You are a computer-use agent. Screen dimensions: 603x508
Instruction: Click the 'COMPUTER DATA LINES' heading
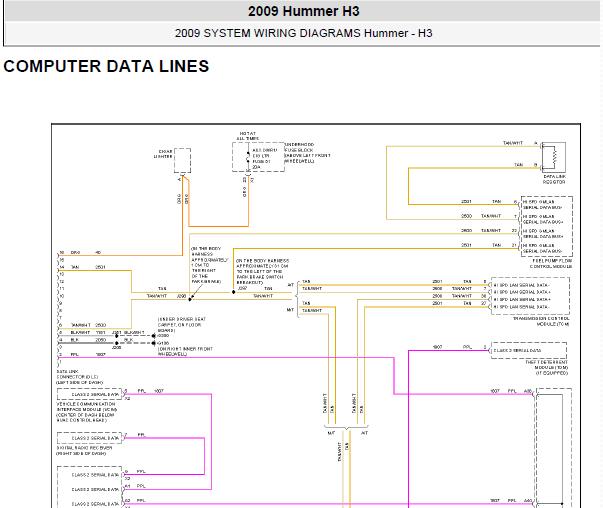[x=106, y=66]
